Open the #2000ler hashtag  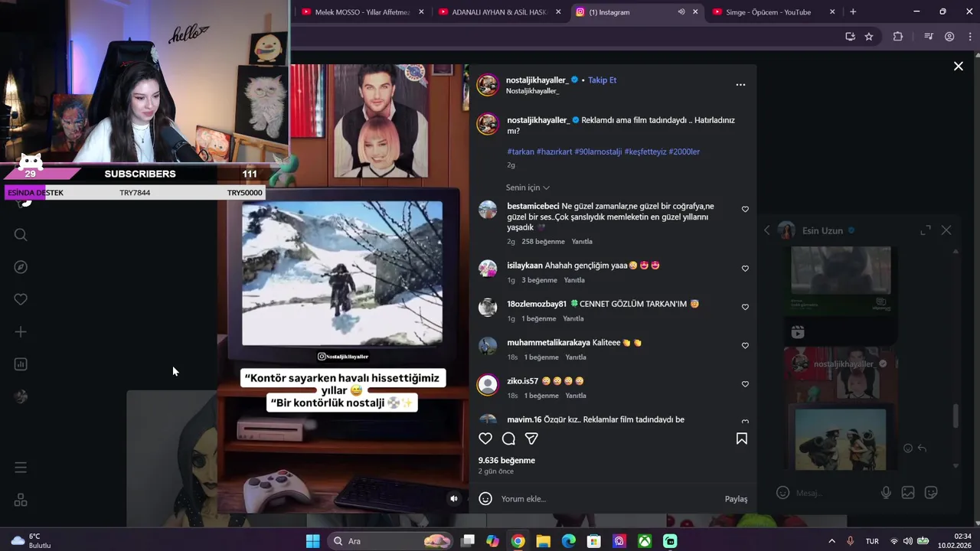point(684,152)
